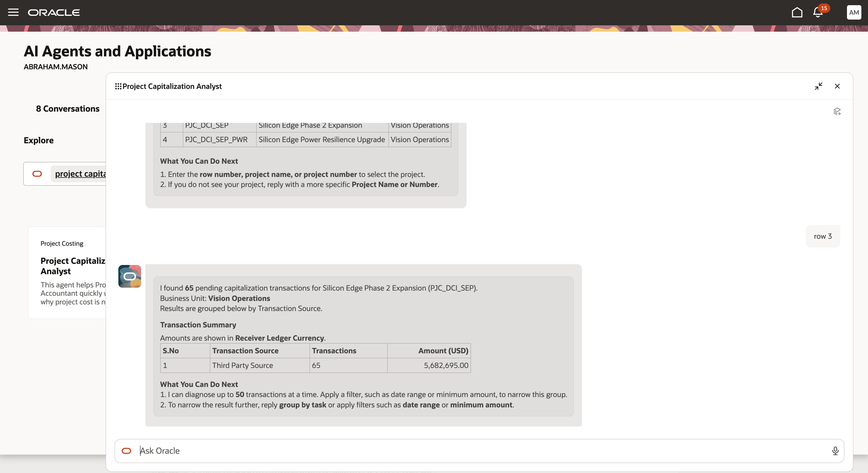
Task: Collapse the chat panel with shrink arrows
Action: [818, 86]
